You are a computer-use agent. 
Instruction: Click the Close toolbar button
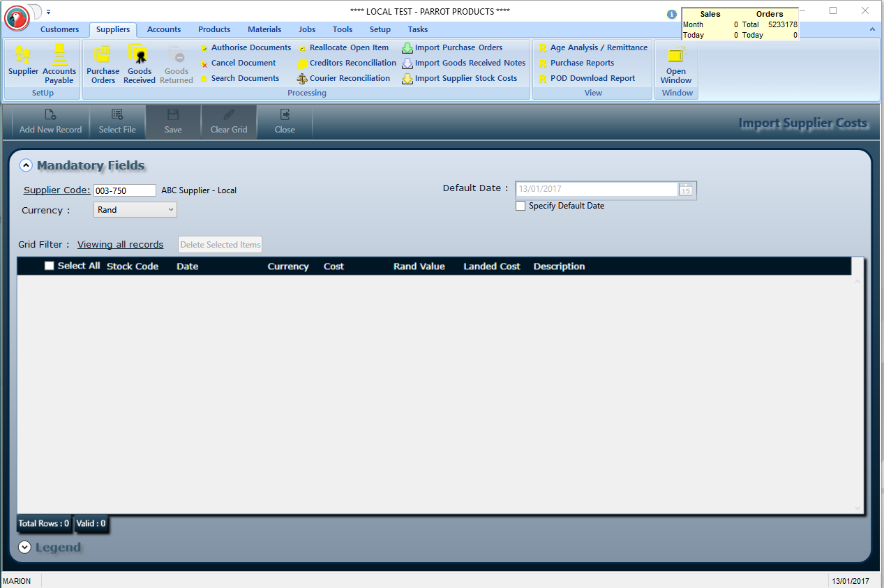click(x=285, y=122)
